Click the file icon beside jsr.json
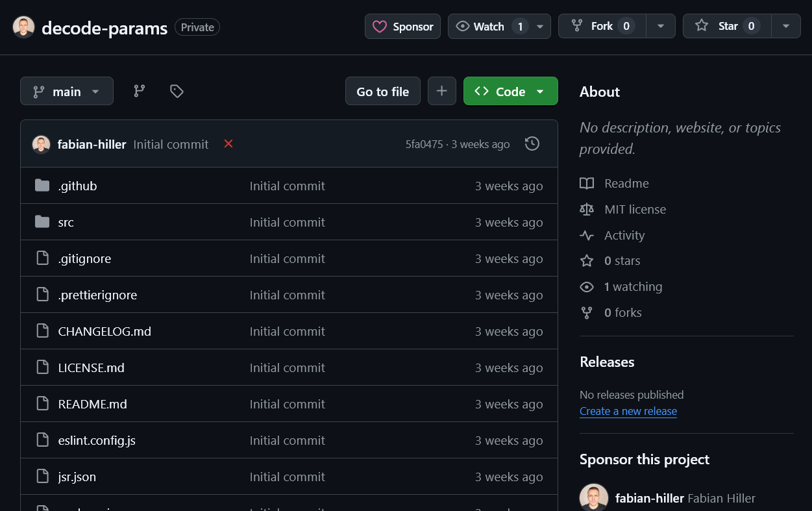The width and height of the screenshot is (812, 511). click(x=43, y=477)
